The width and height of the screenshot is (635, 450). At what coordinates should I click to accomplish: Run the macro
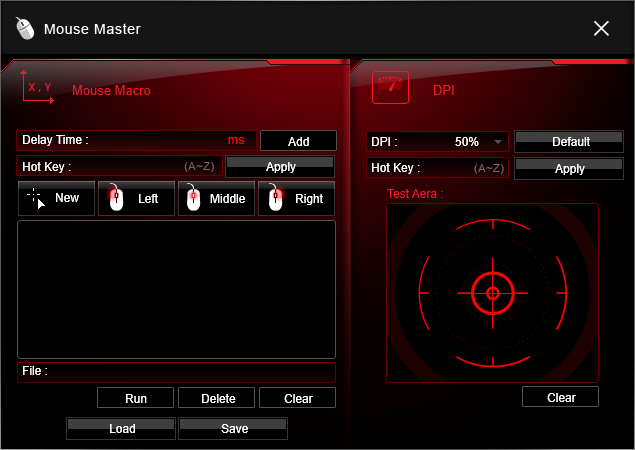(x=136, y=398)
